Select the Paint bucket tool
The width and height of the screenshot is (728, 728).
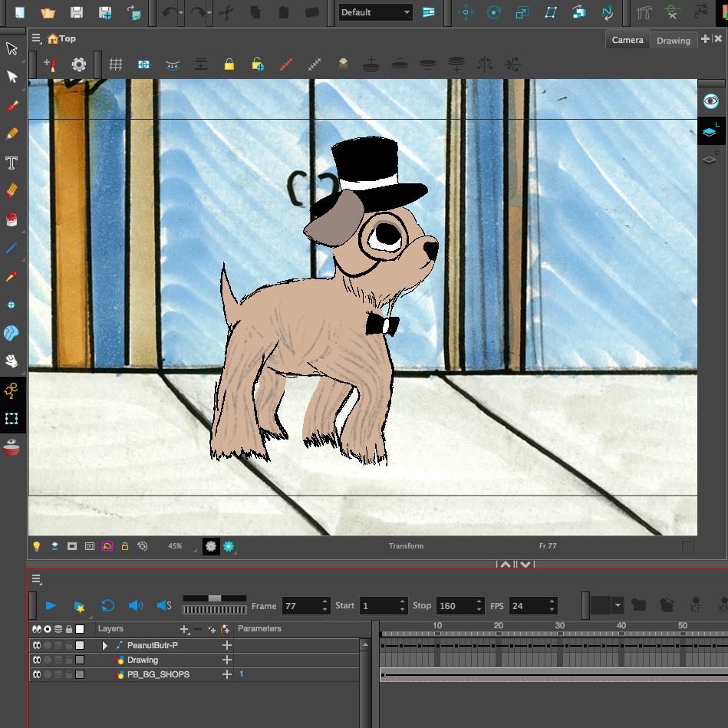[x=12, y=219]
